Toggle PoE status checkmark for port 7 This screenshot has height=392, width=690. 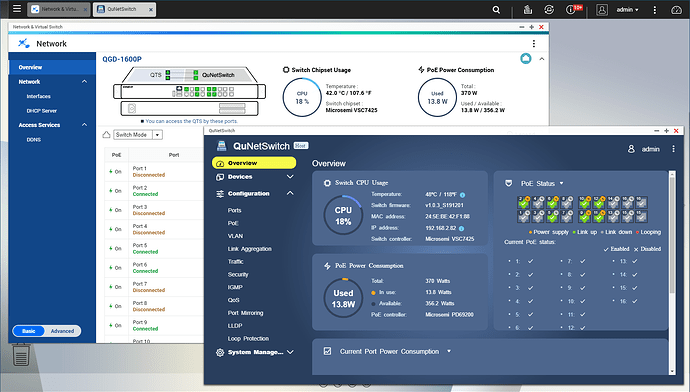(x=583, y=261)
